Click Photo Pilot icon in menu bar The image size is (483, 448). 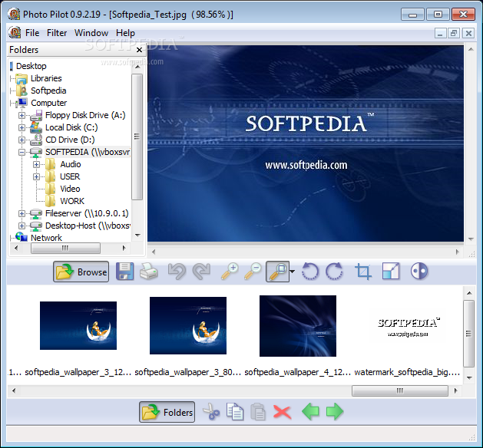click(15, 33)
